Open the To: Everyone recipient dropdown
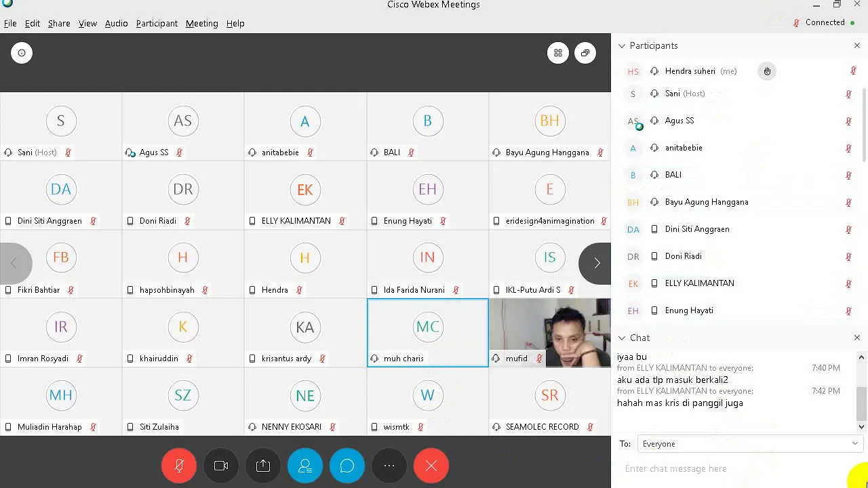The height and width of the screenshot is (488, 868). 750,444
